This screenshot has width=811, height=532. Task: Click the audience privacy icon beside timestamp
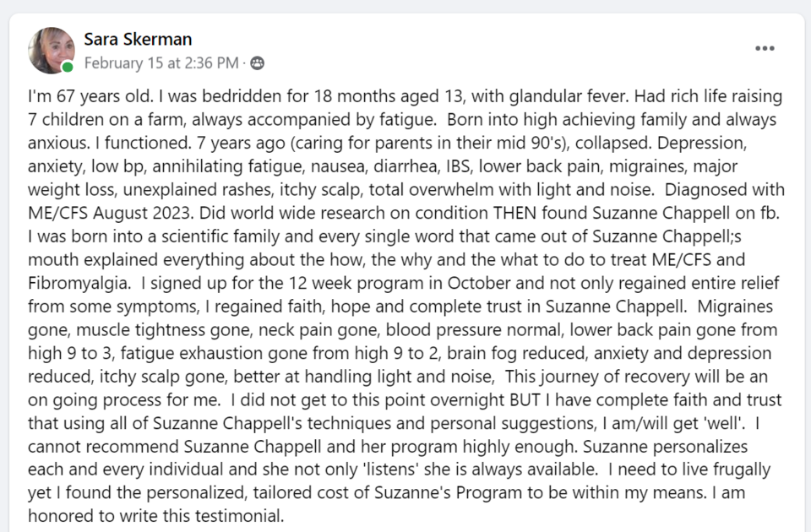pyautogui.click(x=257, y=63)
